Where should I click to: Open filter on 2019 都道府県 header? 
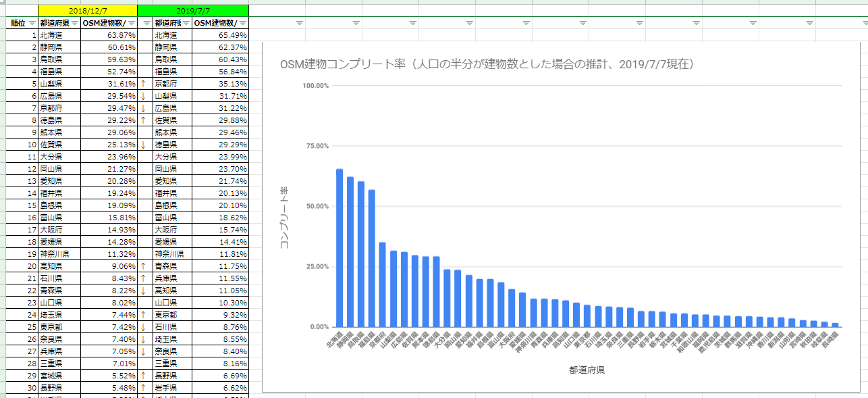tap(187, 23)
